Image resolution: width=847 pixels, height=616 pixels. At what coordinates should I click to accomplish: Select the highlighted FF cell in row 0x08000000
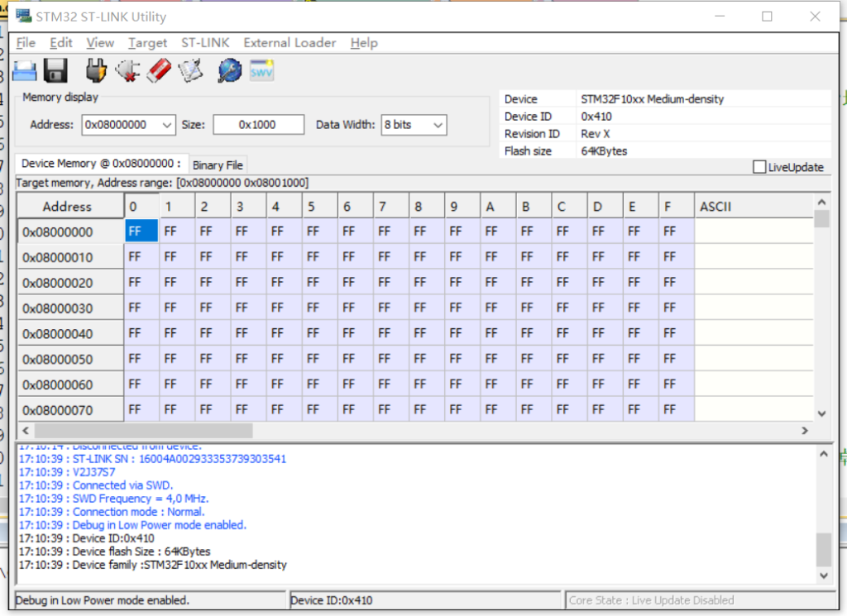(x=141, y=231)
